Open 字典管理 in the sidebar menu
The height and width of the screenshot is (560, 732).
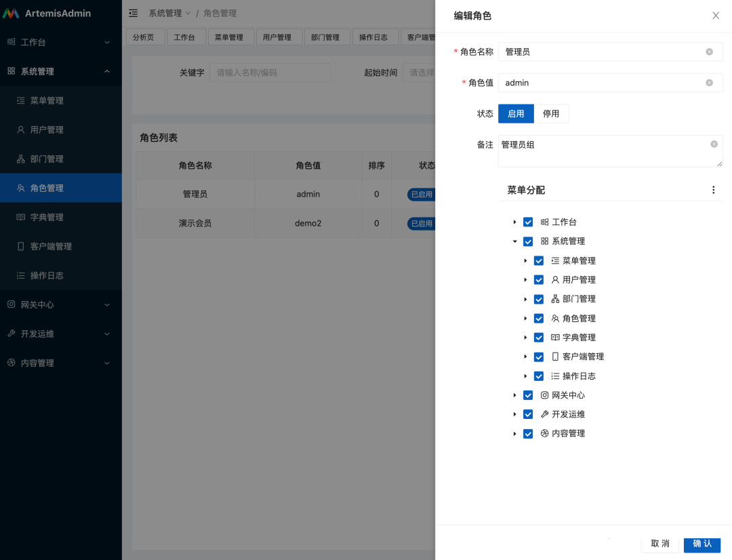click(47, 217)
